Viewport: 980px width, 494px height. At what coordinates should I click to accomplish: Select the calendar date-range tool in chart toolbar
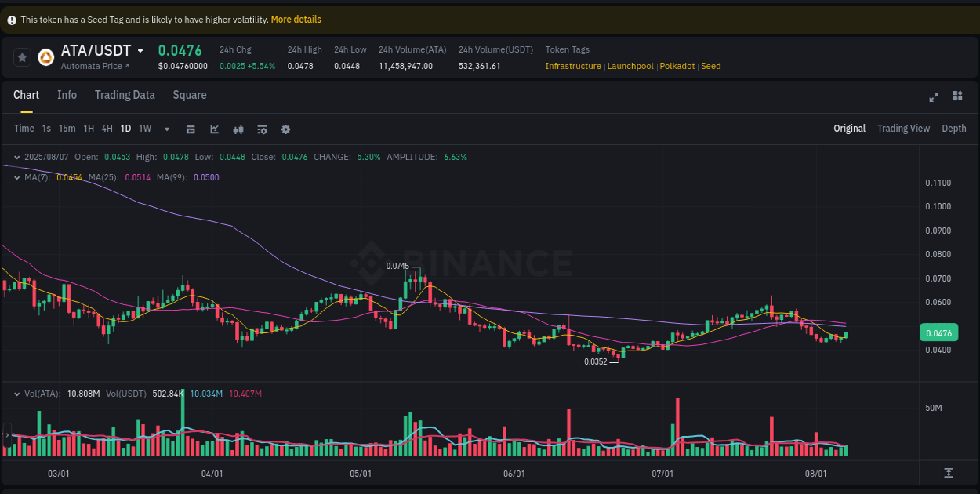click(191, 129)
